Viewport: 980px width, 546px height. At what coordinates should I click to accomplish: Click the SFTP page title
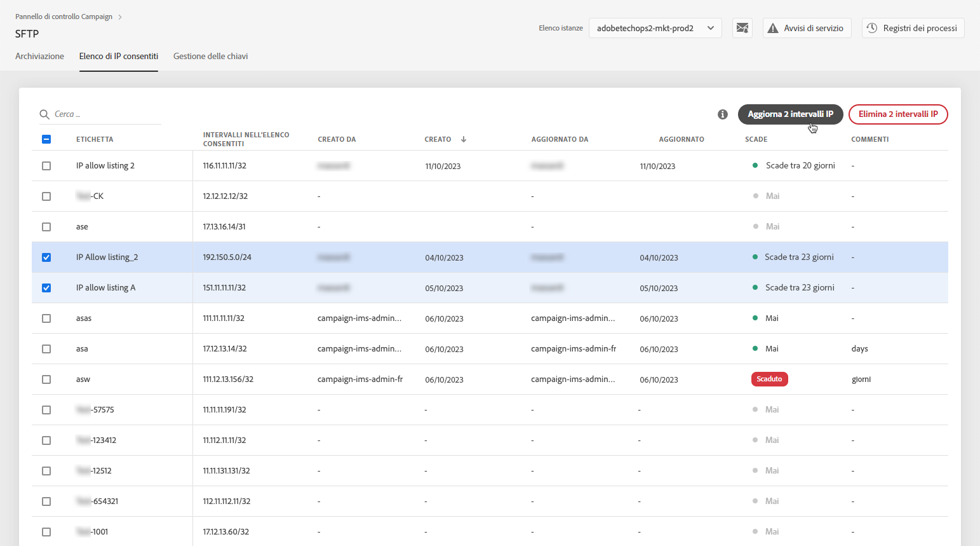[x=27, y=34]
